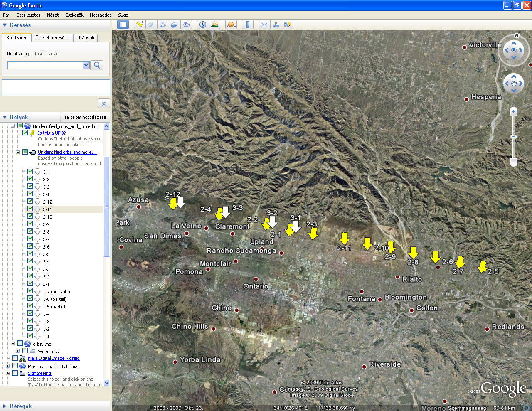Expand the Weirdness folder node
Image resolution: width=532 pixels, height=411 pixels.
pyautogui.click(x=17, y=351)
